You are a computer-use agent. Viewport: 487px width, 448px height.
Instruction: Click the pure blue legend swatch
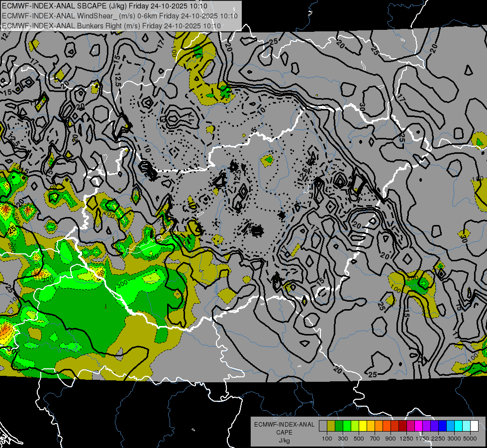pyautogui.click(x=443, y=426)
